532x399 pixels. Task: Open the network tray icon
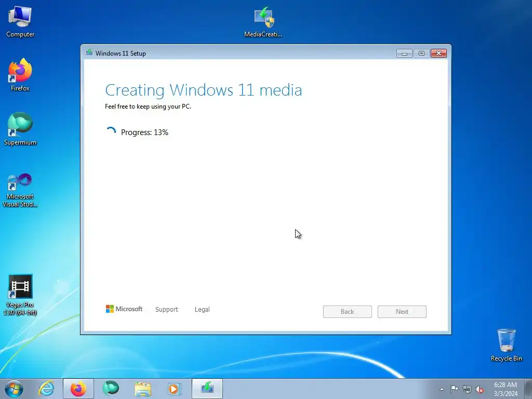point(467,389)
